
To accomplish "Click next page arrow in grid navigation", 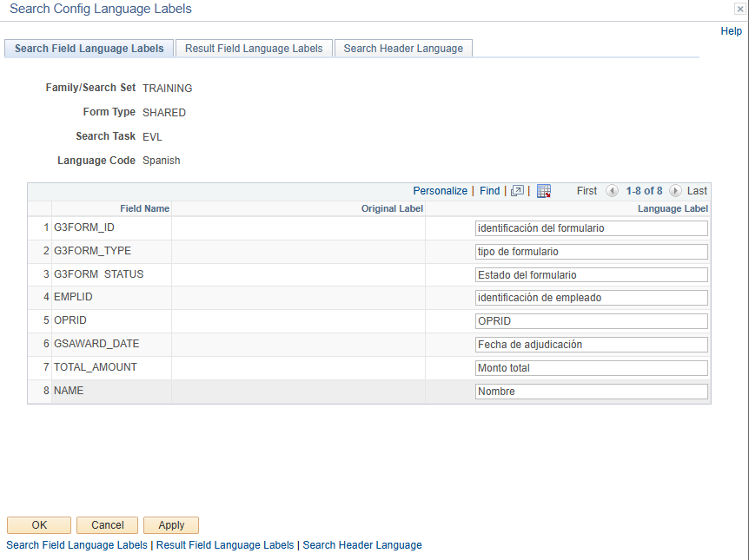I will pyautogui.click(x=675, y=190).
